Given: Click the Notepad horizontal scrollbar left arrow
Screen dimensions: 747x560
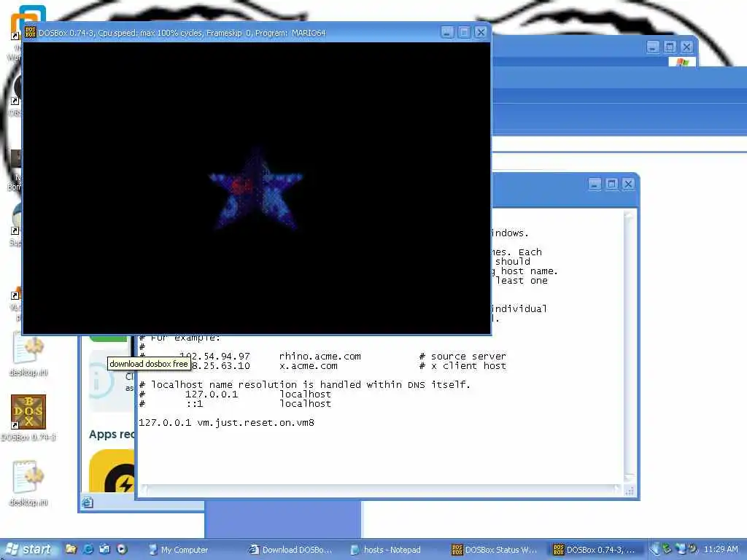Looking at the screenshot, I should tap(144, 489).
